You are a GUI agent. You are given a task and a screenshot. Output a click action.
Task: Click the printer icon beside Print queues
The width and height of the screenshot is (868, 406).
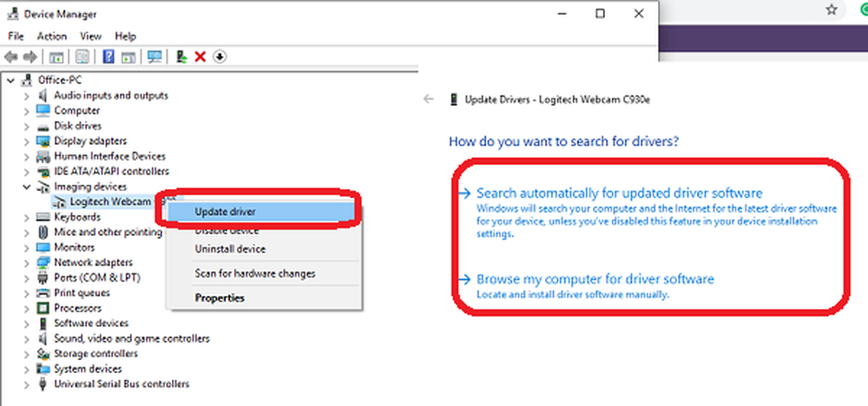coord(43,293)
